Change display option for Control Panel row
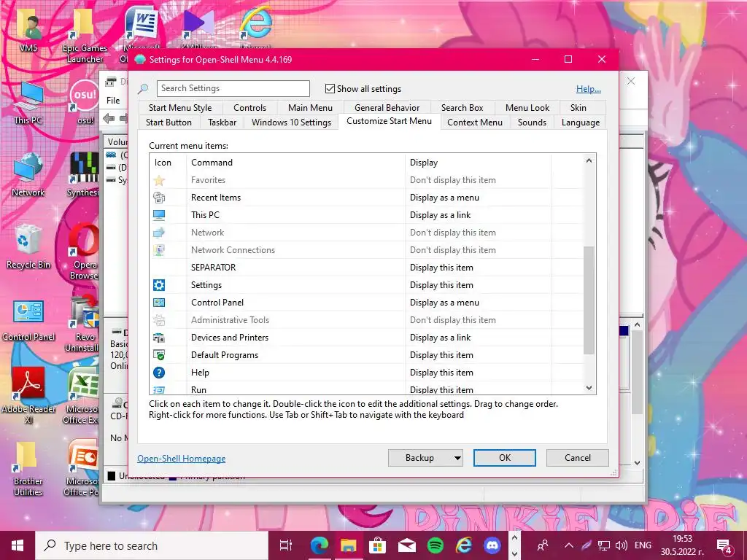 pos(444,303)
